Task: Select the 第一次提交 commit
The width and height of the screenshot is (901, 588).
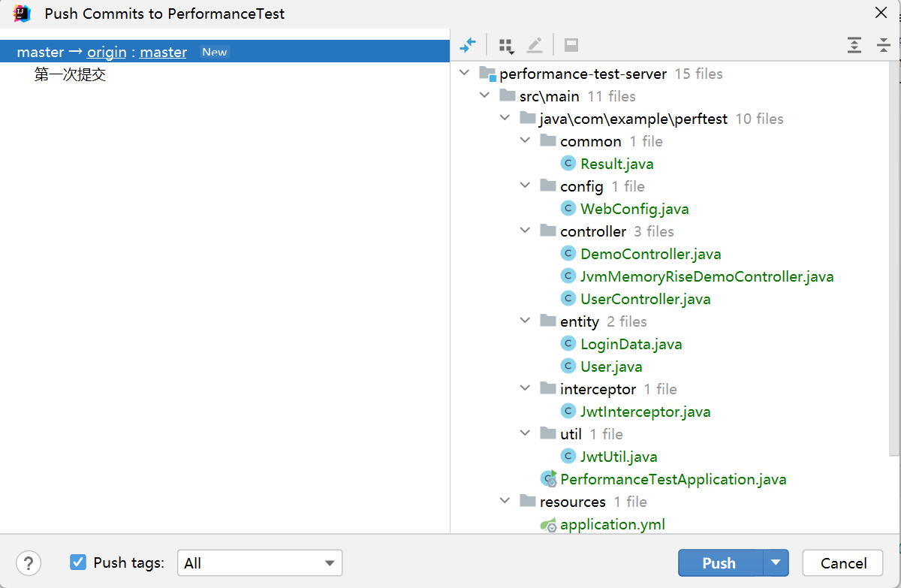Action: click(71, 74)
